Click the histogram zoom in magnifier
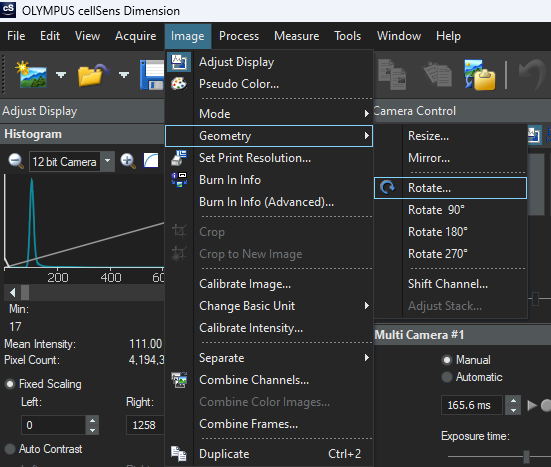 [128, 161]
